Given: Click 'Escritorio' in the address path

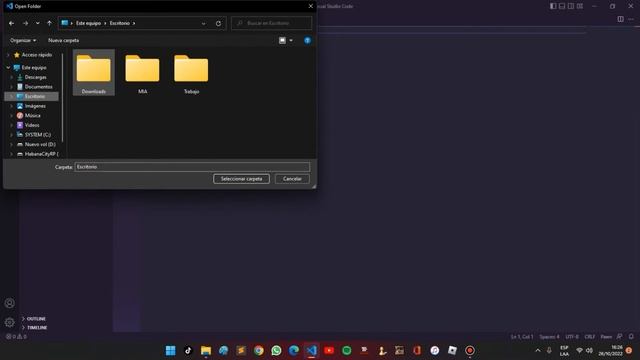Looking at the screenshot, I should click(120, 23).
